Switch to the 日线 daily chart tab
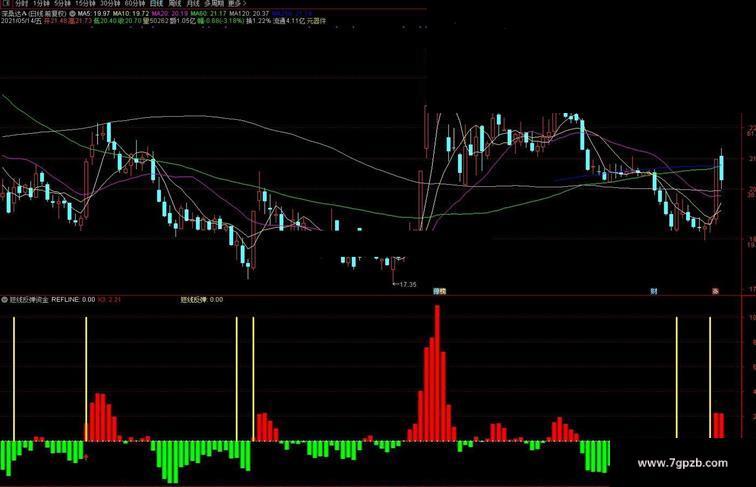756x487 pixels. point(157,3)
